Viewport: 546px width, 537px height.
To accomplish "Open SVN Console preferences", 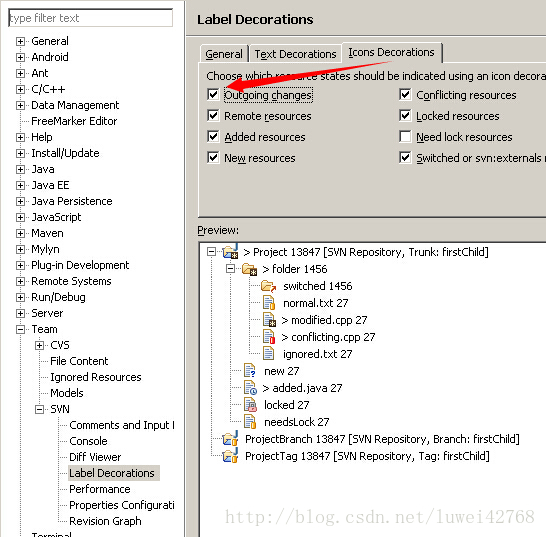I will pos(88,441).
